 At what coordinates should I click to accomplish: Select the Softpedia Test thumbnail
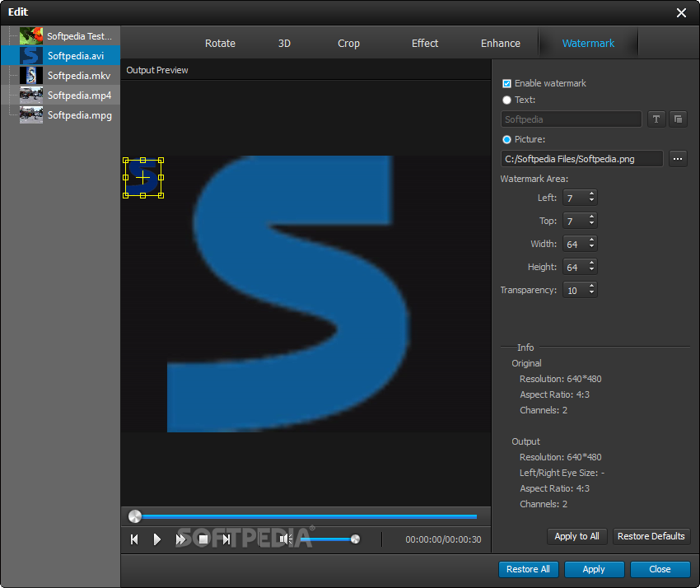point(31,35)
